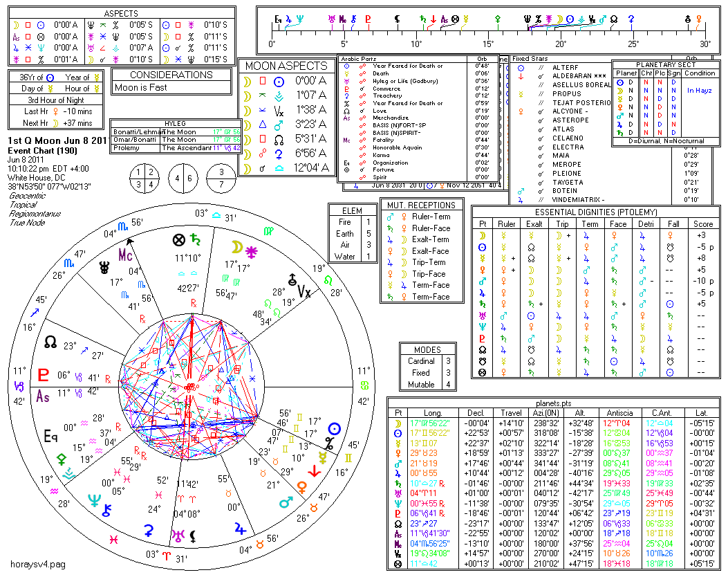The height and width of the screenshot is (577, 728).
Task: Click the teal Neptune trident in the chart wheel
Action: click(94, 500)
